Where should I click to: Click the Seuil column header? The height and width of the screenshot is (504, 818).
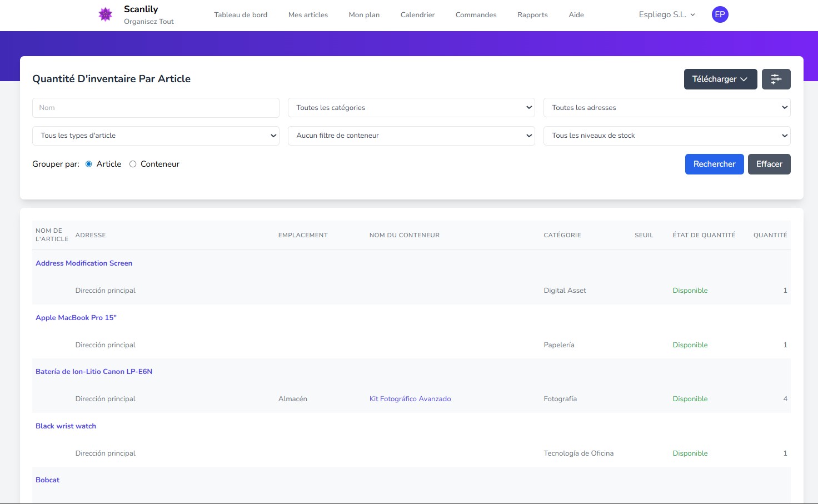[x=644, y=235]
